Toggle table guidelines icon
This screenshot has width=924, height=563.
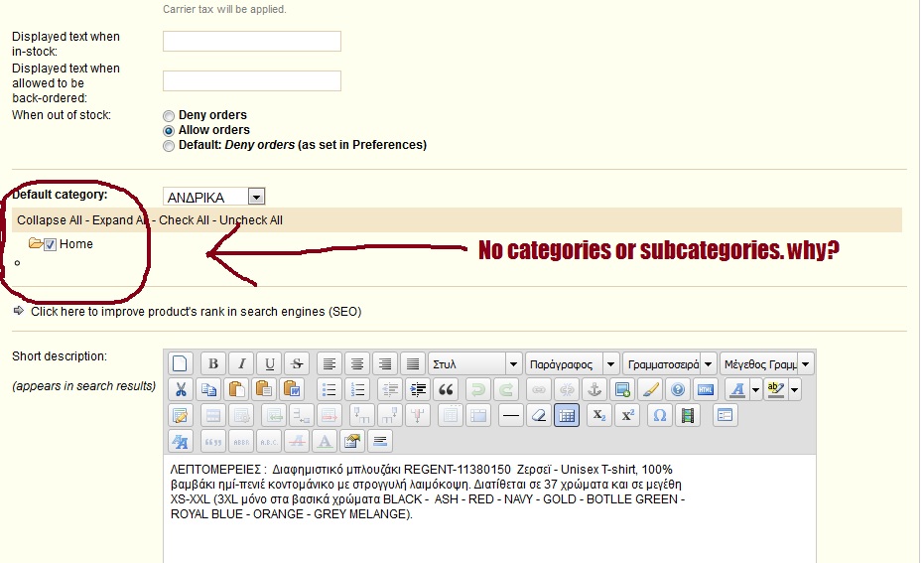pos(567,416)
